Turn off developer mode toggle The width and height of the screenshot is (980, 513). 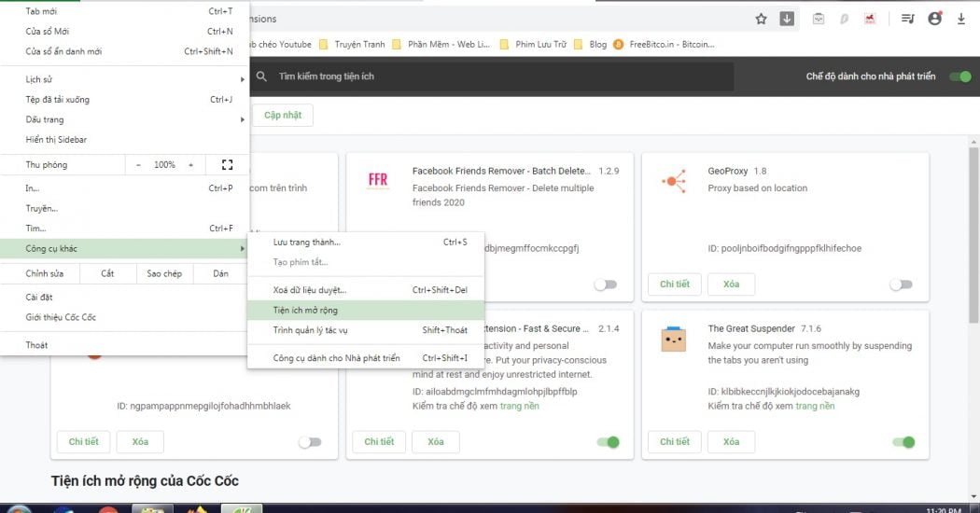click(x=960, y=76)
